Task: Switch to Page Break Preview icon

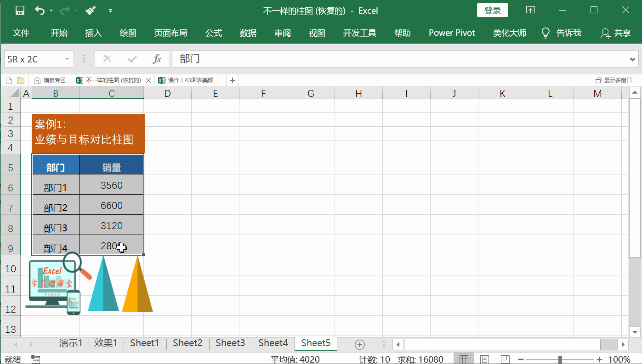Action: tap(505, 359)
